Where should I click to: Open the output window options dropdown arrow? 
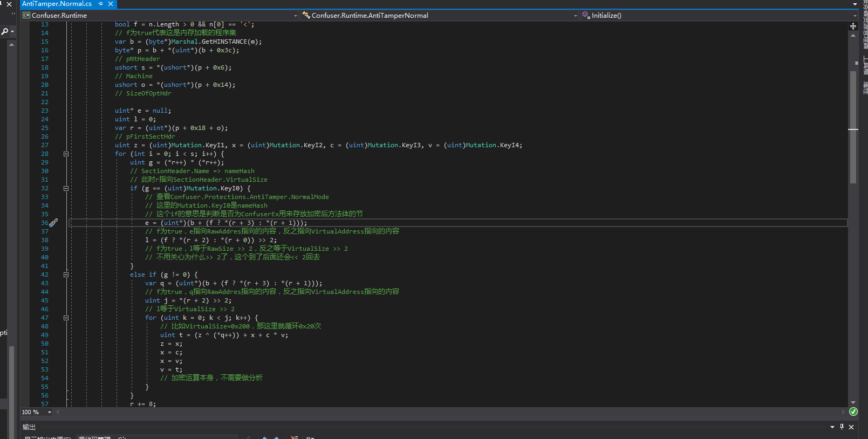832,427
